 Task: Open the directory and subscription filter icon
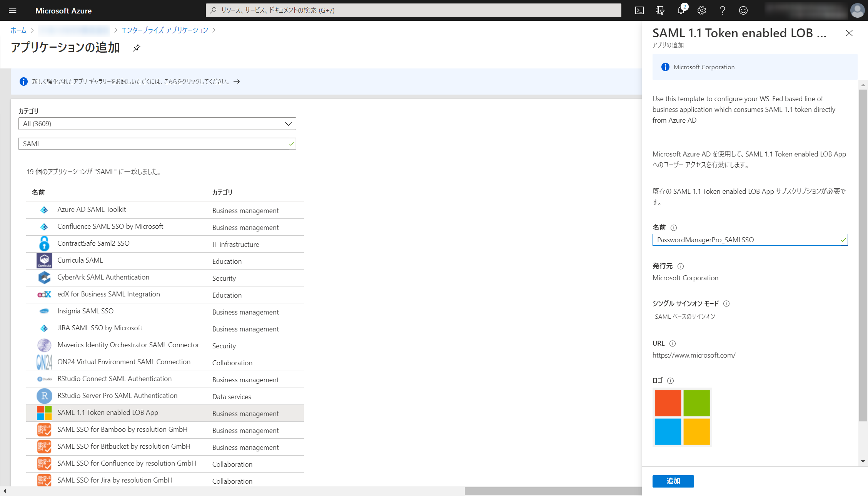pyautogui.click(x=660, y=10)
